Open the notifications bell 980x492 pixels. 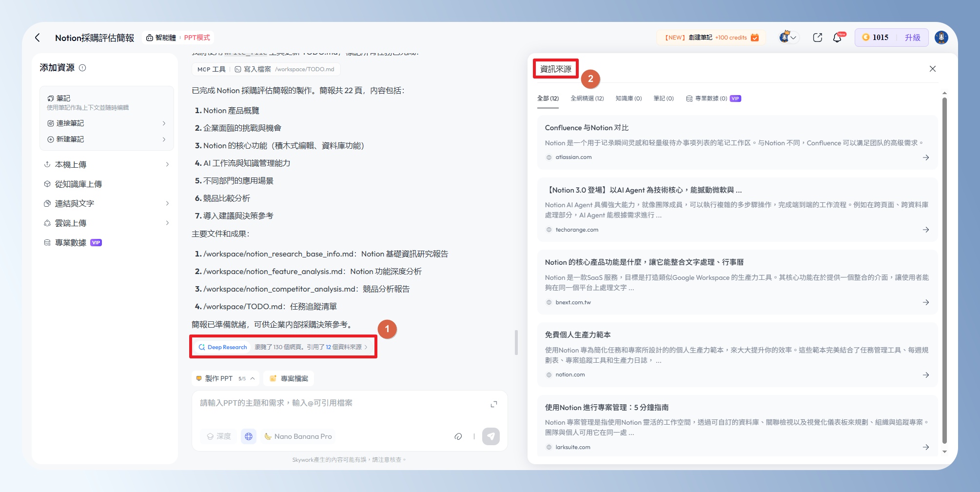(837, 38)
